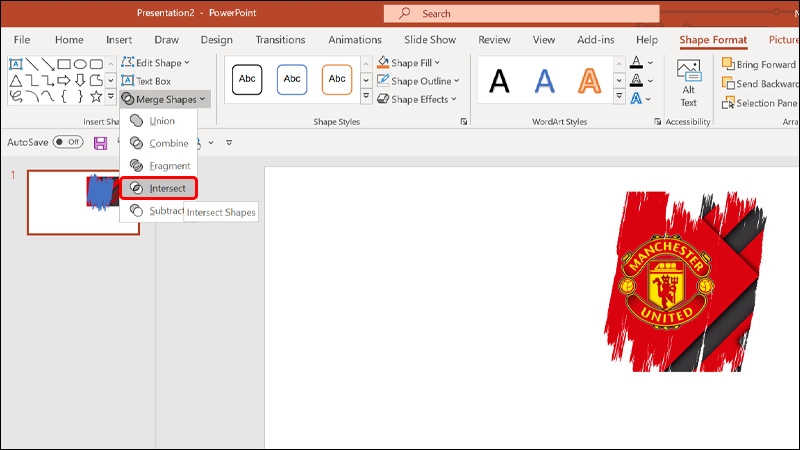800x450 pixels.
Task: Toggle AutoSave switch
Action: [x=68, y=142]
